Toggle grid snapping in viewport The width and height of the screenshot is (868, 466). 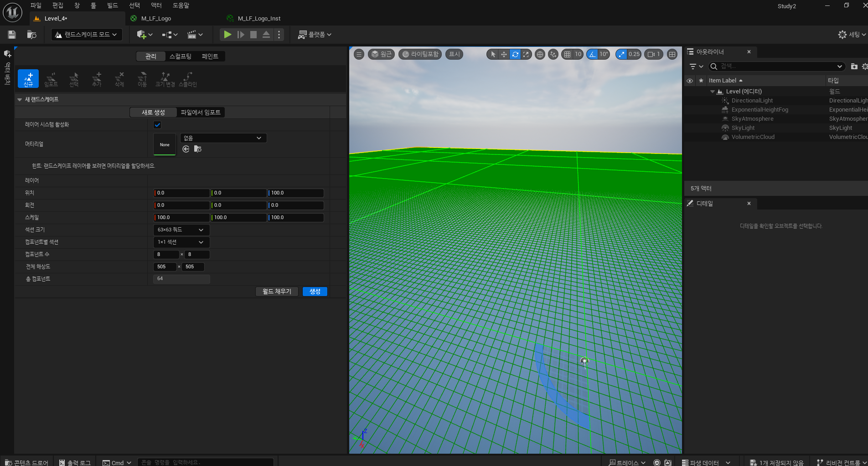coord(567,54)
